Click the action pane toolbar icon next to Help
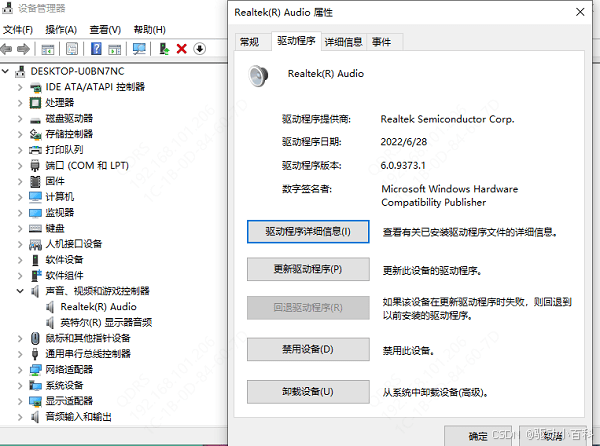Viewport: 600px width, 446px height. [x=114, y=49]
